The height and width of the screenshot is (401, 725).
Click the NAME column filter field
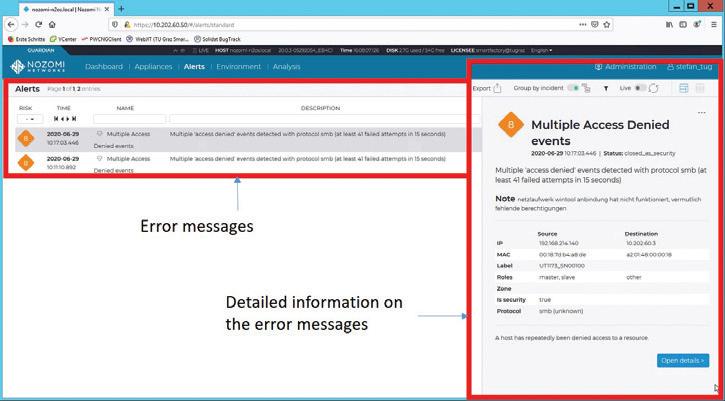click(x=129, y=119)
